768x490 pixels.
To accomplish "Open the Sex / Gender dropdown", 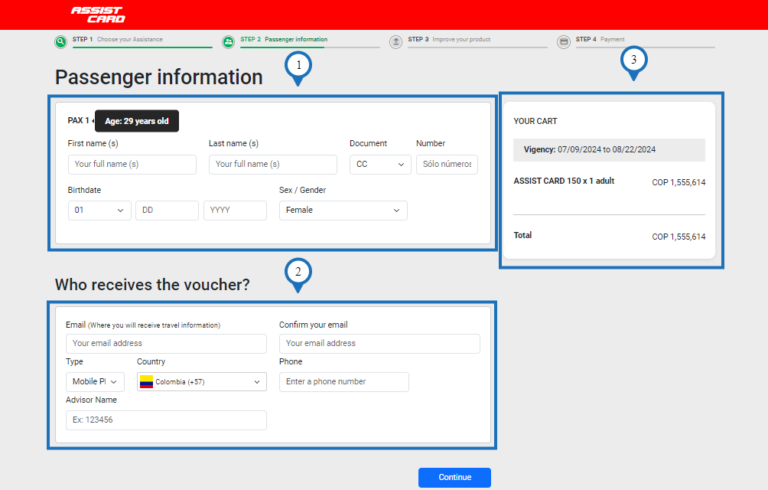I will pyautogui.click(x=343, y=210).
